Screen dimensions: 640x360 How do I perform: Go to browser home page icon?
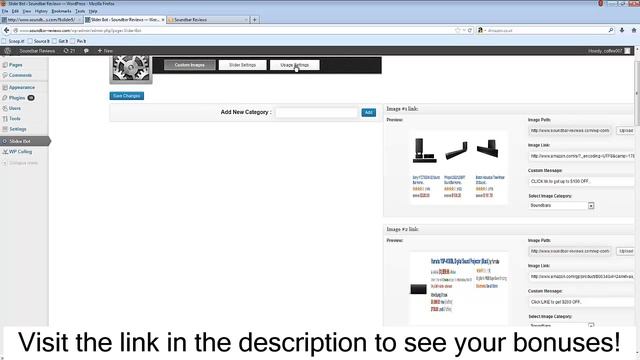click(x=634, y=30)
